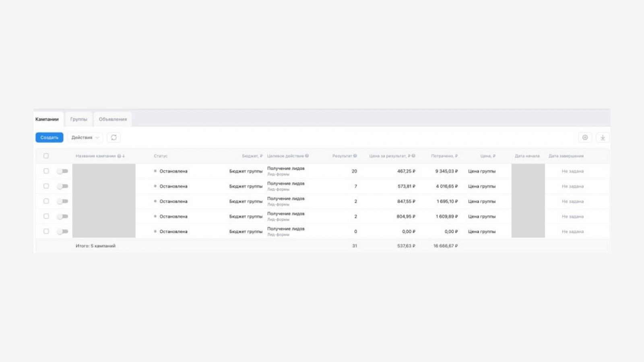
Task: Open table column settings gear
Action: pos(585,138)
